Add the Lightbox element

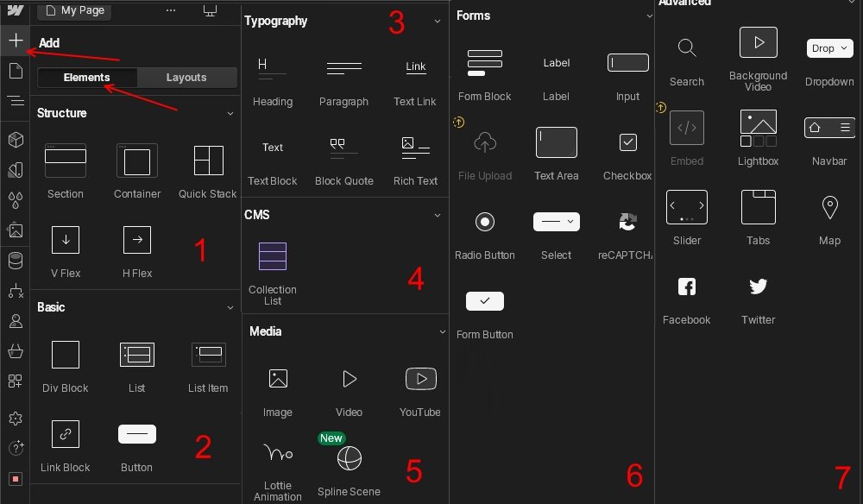pyautogui.click(x=758, y=128)
